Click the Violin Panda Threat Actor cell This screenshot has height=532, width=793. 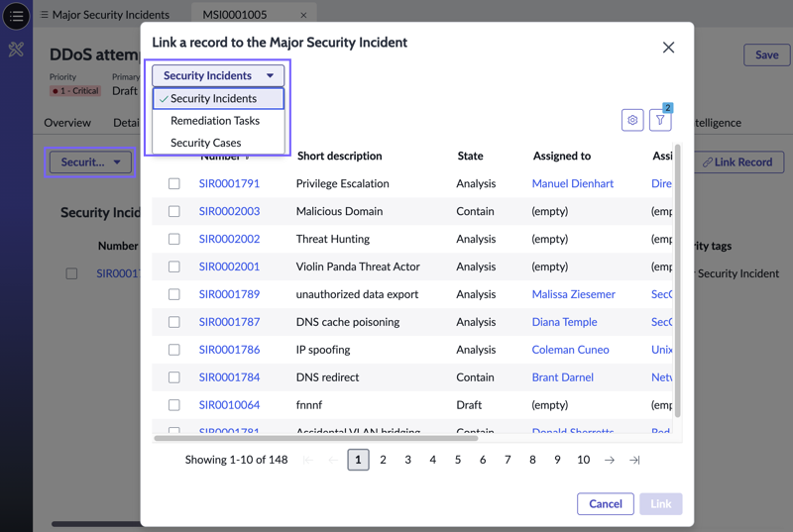click(x=358, y=266)
